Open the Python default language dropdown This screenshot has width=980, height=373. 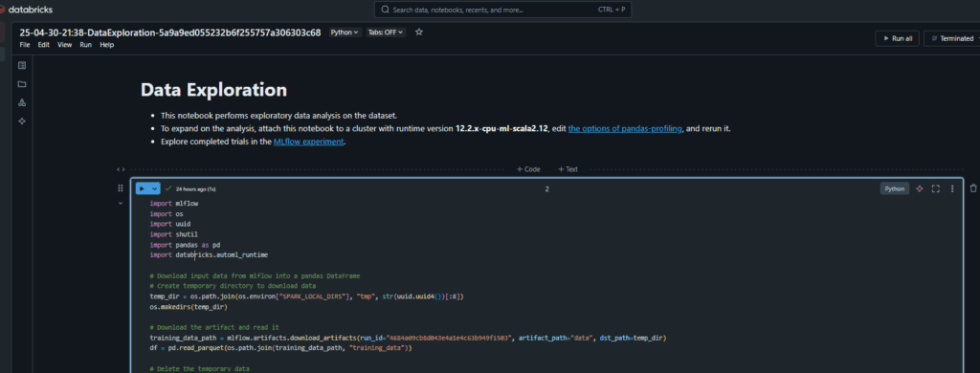coord(345,32)
